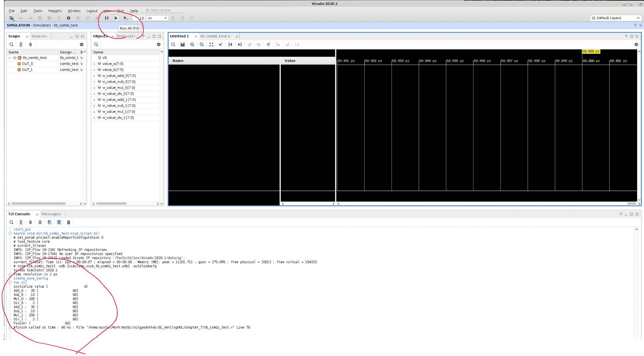Viewport: 644px width, 356px height.
Task: Zoom in on the waveform
Action: tap(192, 44)
